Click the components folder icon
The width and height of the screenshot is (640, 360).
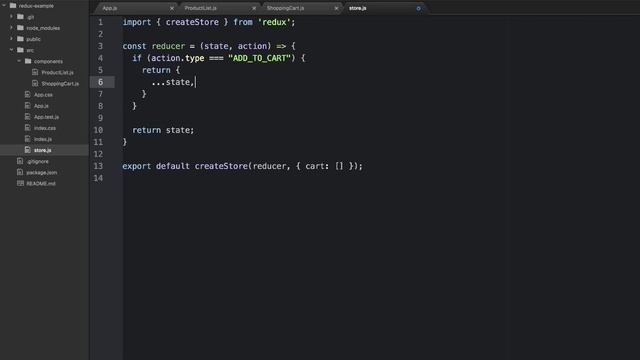(28, 61)
